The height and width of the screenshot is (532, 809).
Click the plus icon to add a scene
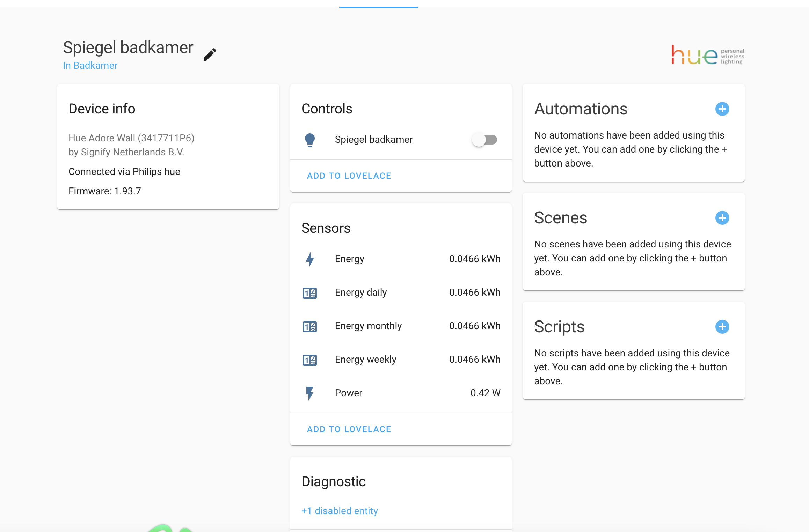tap(722, 218)
